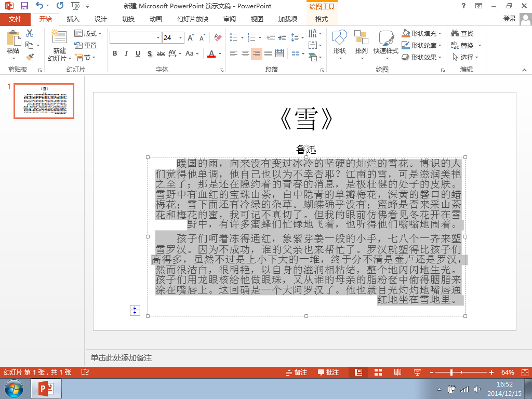Switch to Design (设计) tab
532x399 pixels.
click(100, 19)
